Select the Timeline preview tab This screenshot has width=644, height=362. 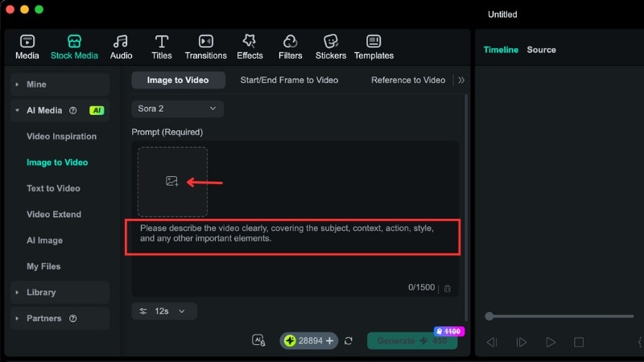(x=501, y=50)
